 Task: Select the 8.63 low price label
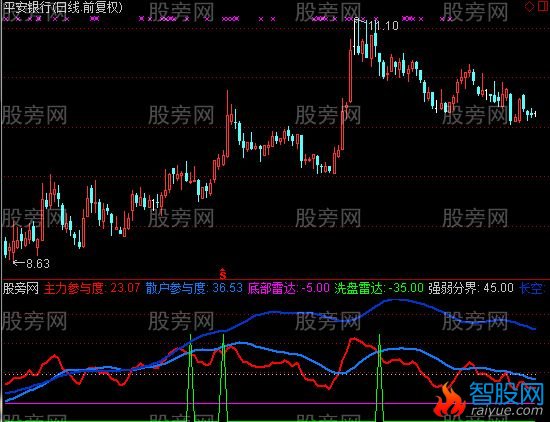(x=38, y=263)
